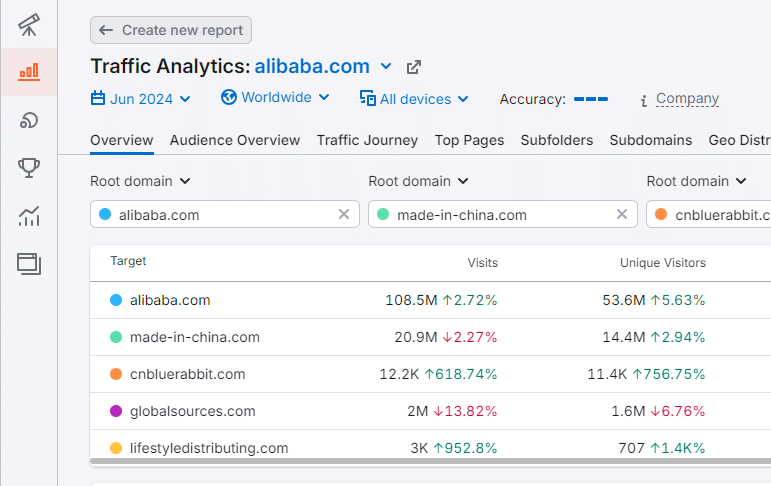Open the telescope discovery icon in sidebar
The image size is (771, 486).
(x=29, y=25)
